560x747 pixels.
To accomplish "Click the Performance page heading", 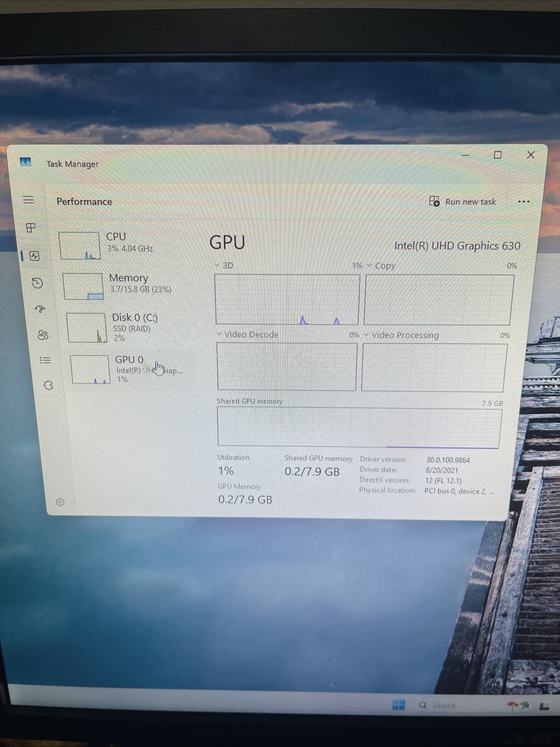I will (84, 201).
